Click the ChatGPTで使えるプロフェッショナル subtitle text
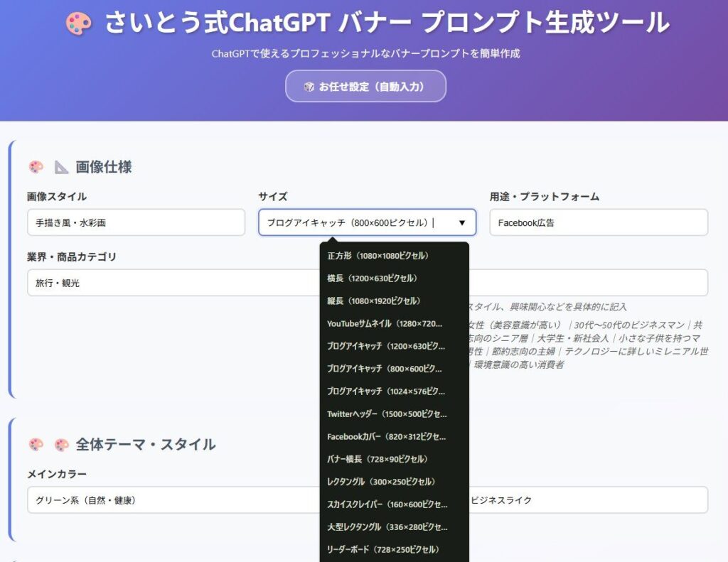The image size is (728, 562). coord(366,54)
